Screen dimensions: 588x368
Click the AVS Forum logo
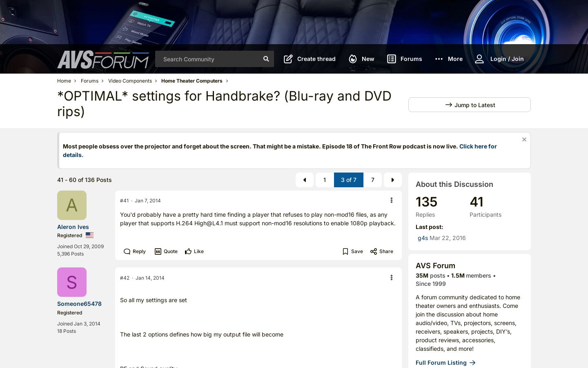[x=103, y=60]
